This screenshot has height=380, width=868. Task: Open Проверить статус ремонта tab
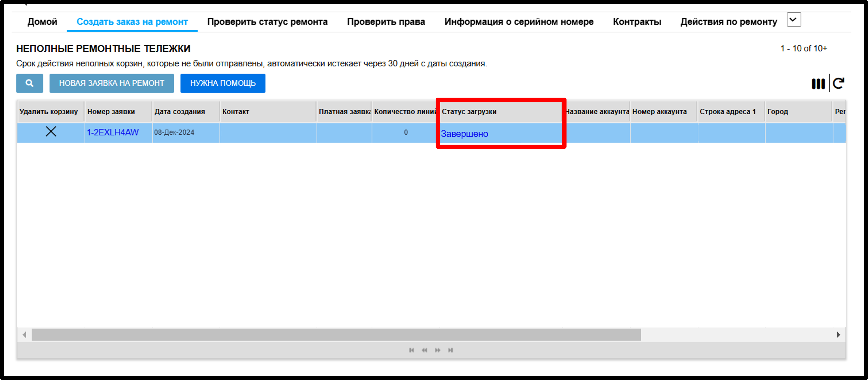267,22
